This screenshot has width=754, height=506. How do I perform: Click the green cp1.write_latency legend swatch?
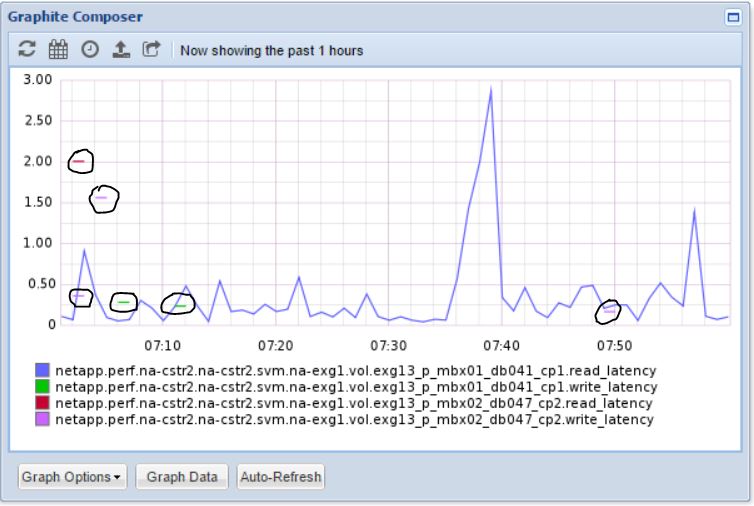coord(42,387)
